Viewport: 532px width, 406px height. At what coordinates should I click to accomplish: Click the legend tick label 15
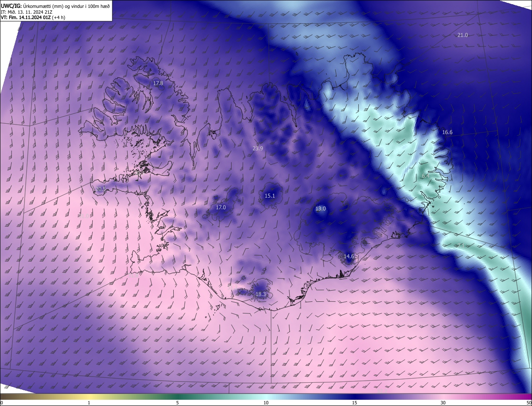click(355, 403)
